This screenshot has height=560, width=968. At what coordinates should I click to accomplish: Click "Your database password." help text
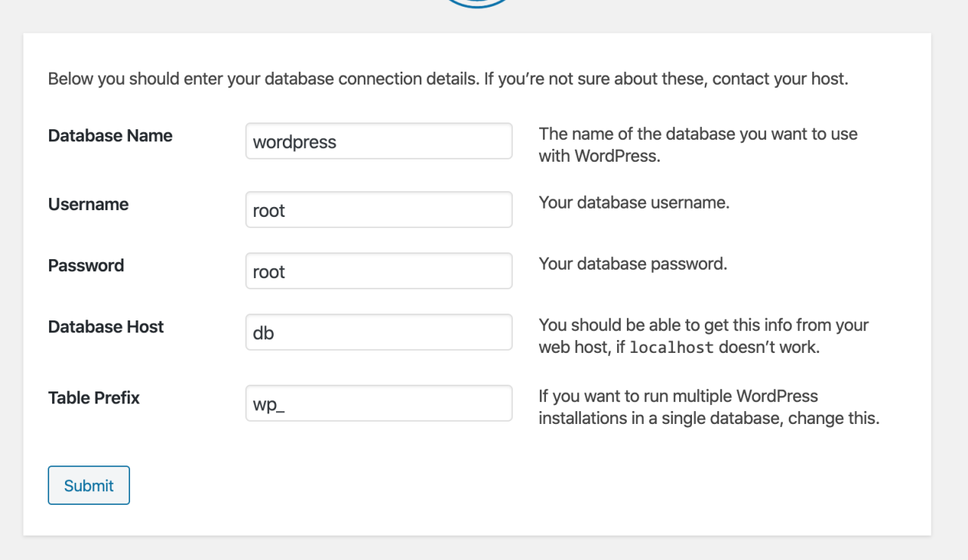(x=632, y=265)
